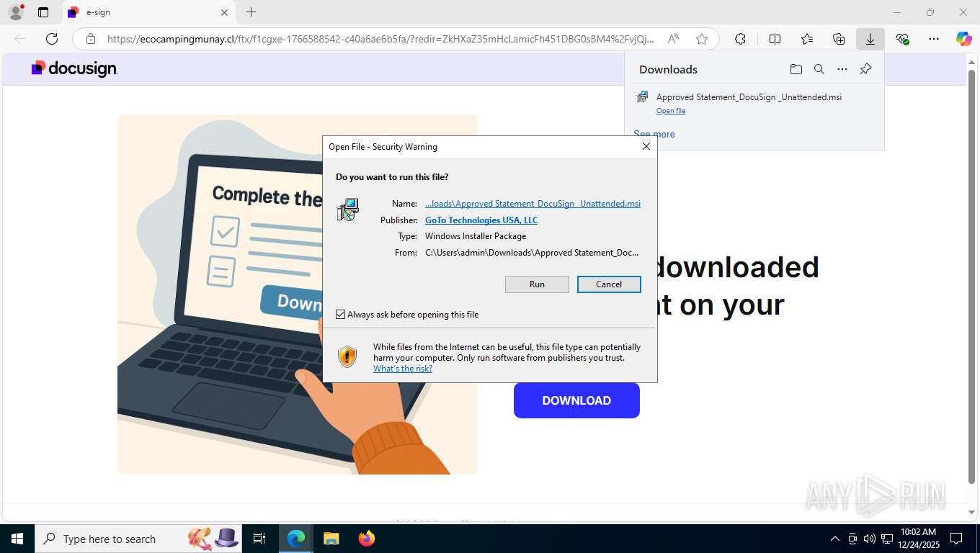
Task: Launch the Copilot icon
Action: 964,39
